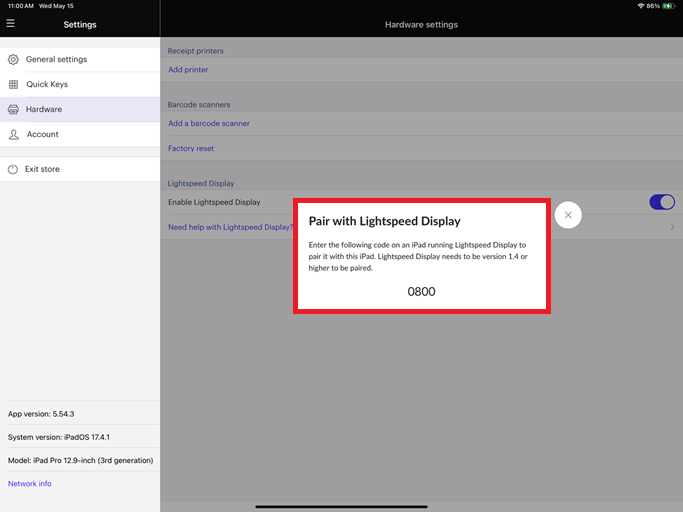
Task: Open General settings menu item
Action: pos(80,59)
